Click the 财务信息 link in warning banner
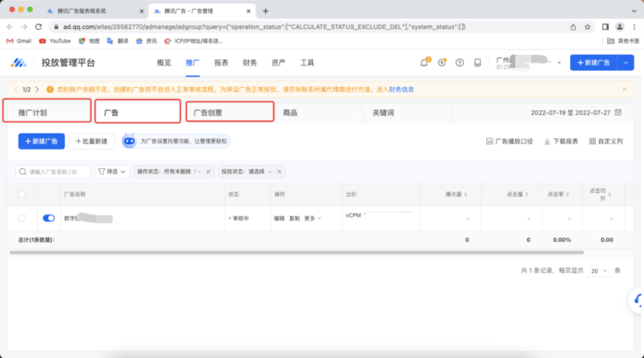Screen dimensions: 644x358 pos(402,89)
